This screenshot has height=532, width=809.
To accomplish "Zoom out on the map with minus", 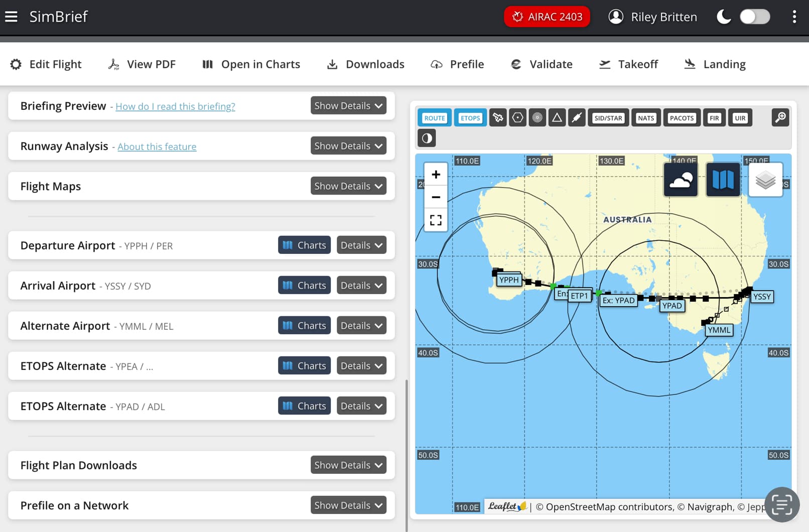I will tap(436, 197).
